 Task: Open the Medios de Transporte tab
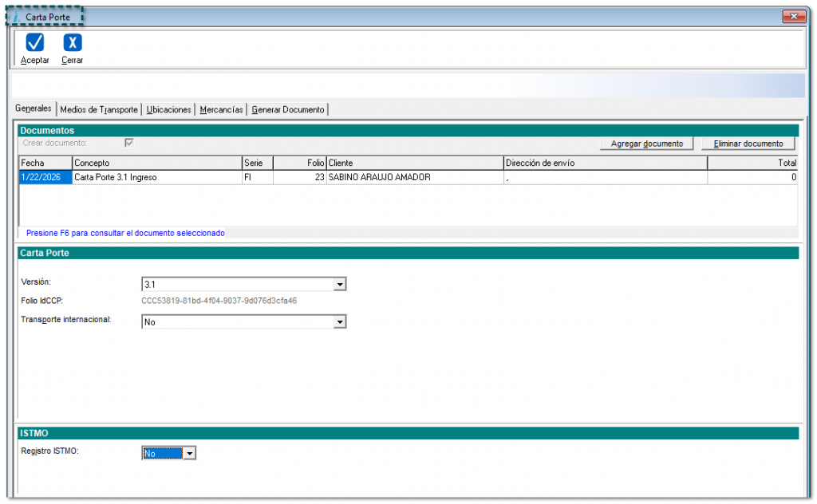99,110
